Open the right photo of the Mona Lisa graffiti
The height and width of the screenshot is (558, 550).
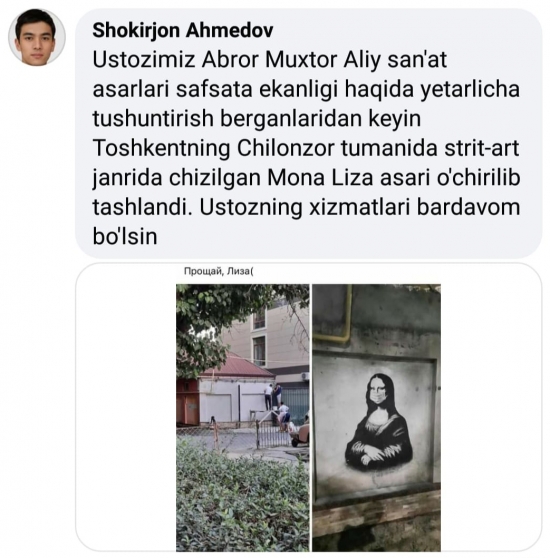(376, 418)
